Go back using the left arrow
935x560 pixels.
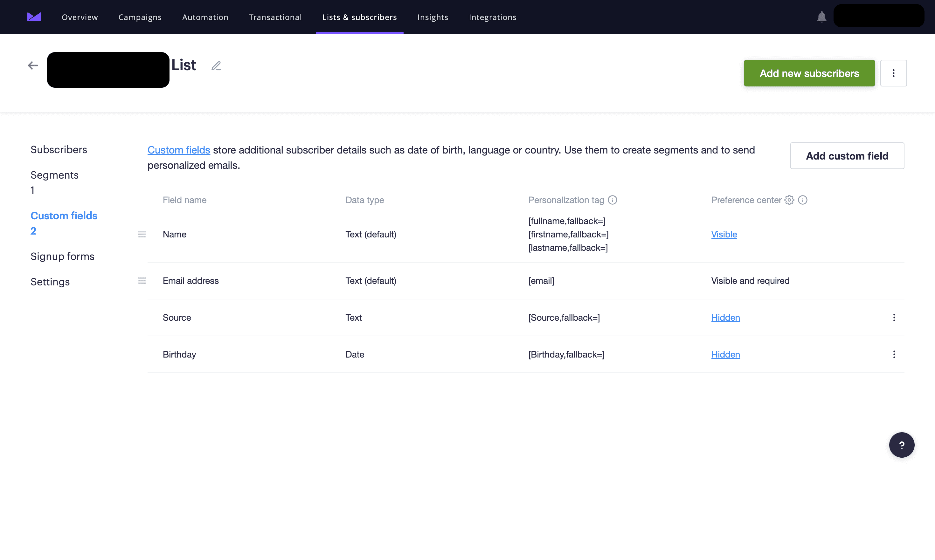coord(33,66)
